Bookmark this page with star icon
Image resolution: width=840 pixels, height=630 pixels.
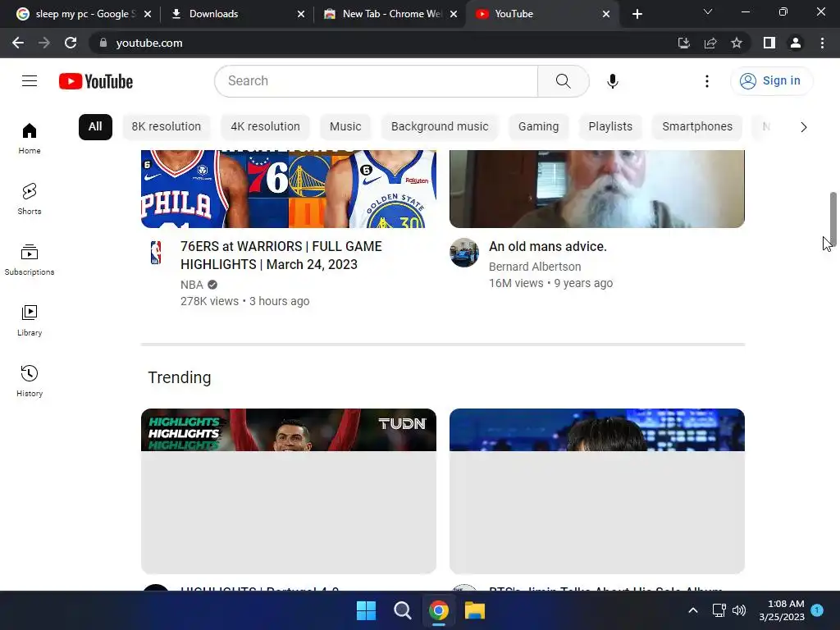[737, 43]
